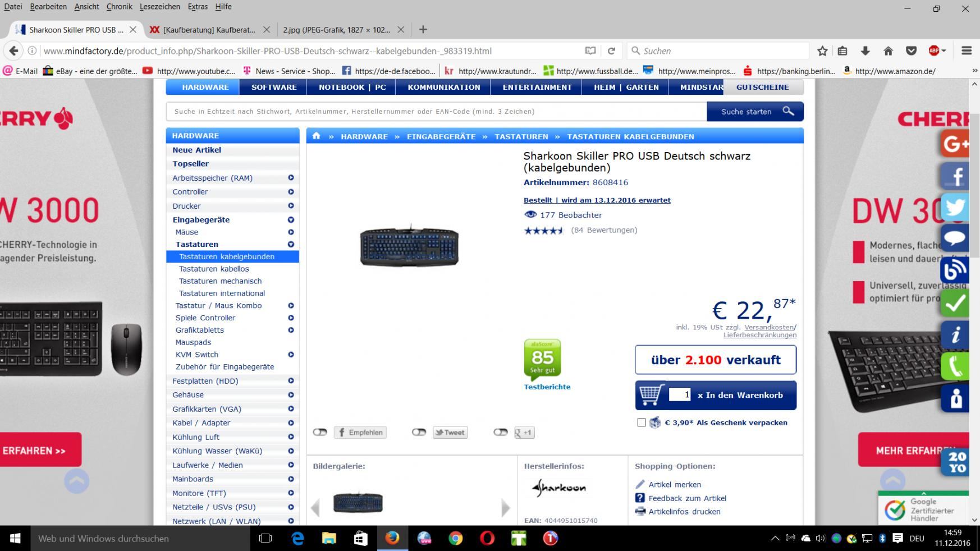
Task: Open the chat bubble side button
Action: (955, 238)
